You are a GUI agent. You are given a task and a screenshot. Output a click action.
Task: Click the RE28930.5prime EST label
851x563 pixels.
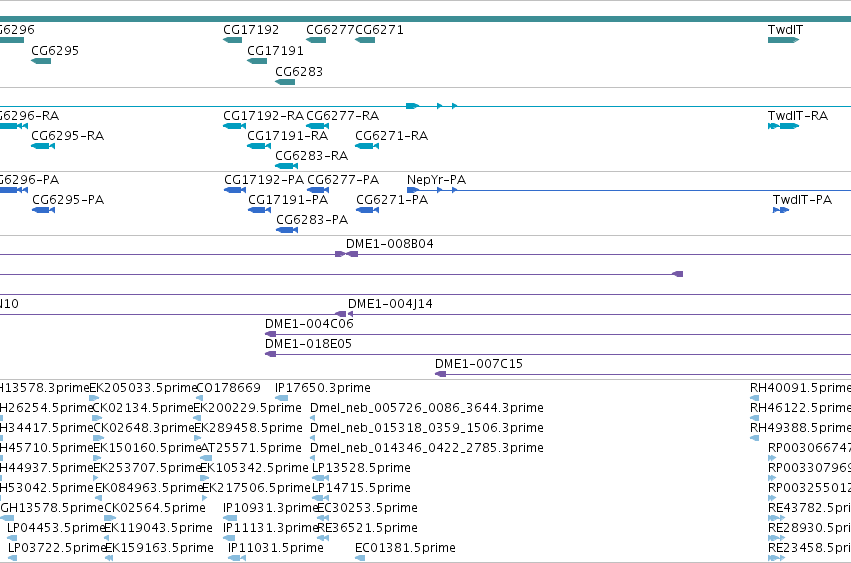809,528
